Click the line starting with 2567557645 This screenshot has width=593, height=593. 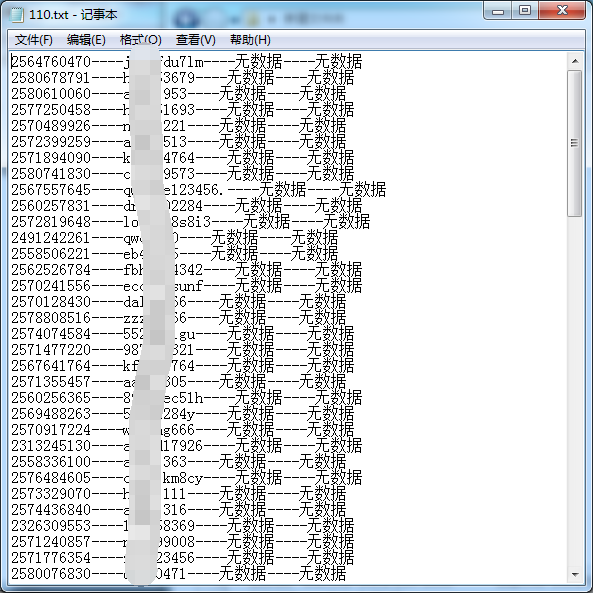(199, 189)
